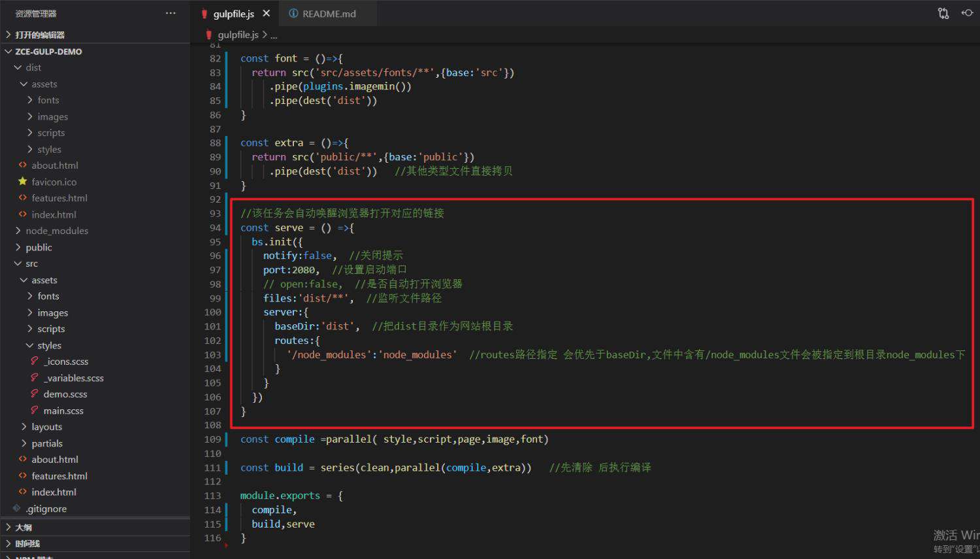Click the go-back navigation icon at top right

(967, 13)
